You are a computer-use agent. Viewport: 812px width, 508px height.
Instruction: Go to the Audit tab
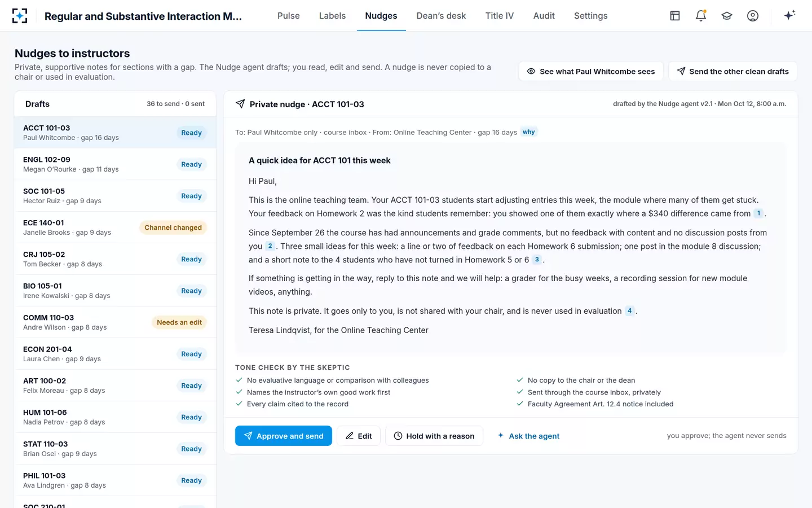click(x=544, y=16)
